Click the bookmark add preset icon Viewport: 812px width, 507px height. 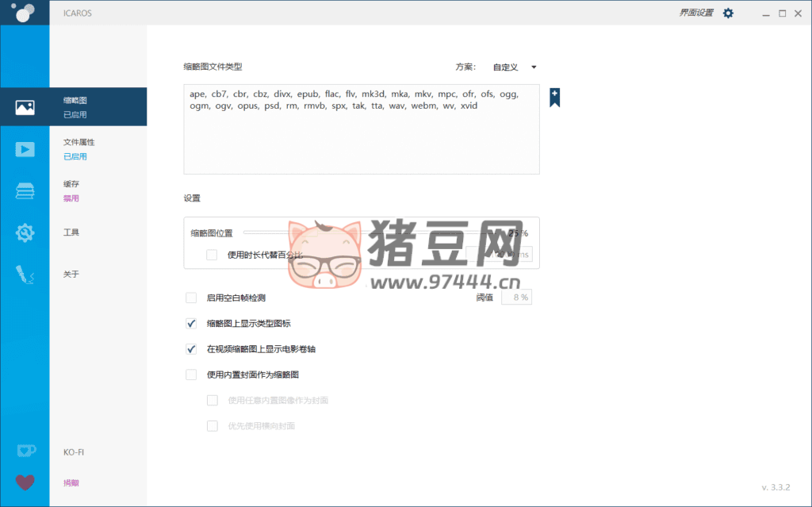pos(554,97)
